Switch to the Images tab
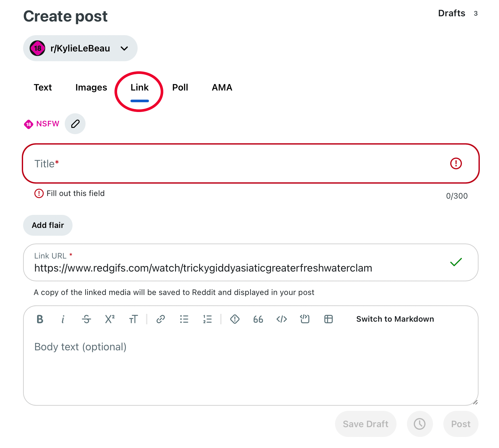Image resolution: width=499 pixels, height=448 pixels. pos(91,87)
